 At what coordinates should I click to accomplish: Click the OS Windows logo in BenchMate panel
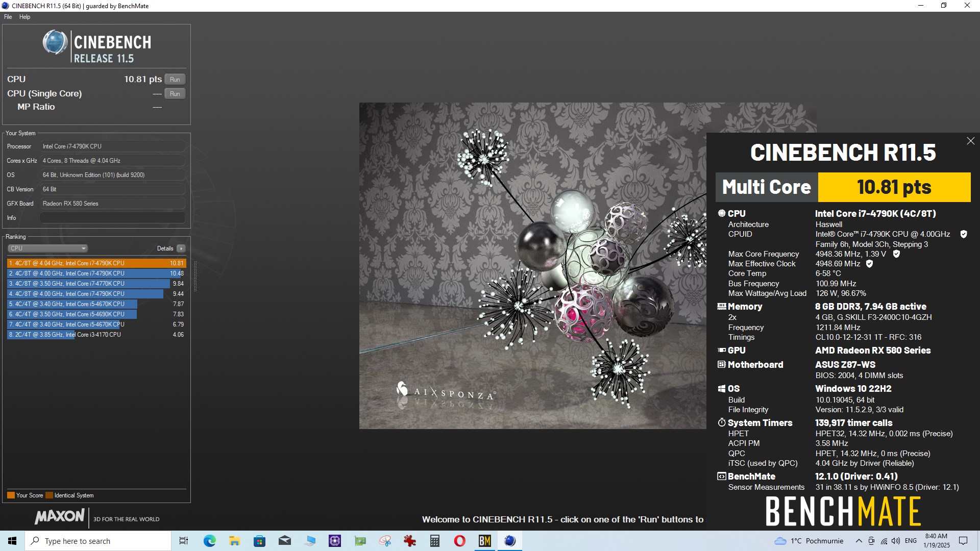coord(721,389)
